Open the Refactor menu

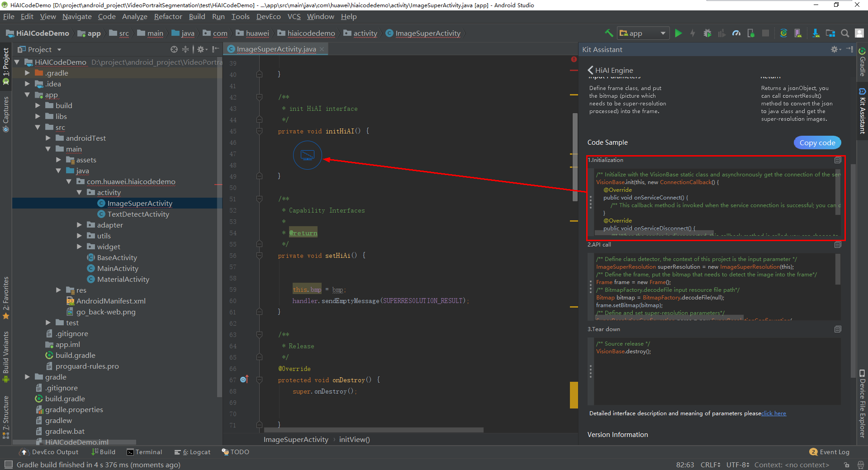[x=168, y=17]
